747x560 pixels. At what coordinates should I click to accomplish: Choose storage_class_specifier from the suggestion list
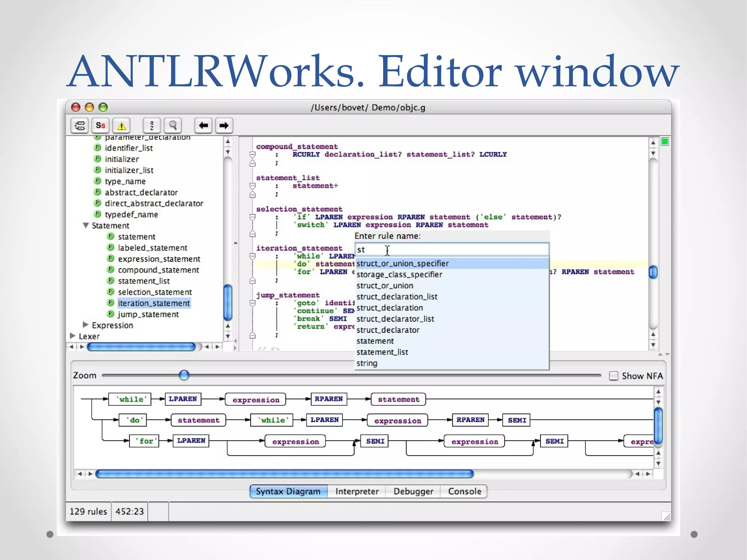tap(452, 274)
